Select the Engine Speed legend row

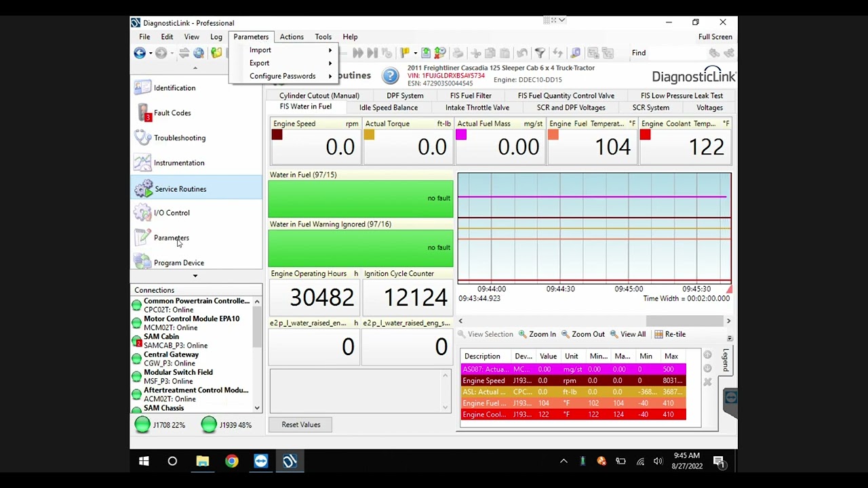(x=573, y=380)
